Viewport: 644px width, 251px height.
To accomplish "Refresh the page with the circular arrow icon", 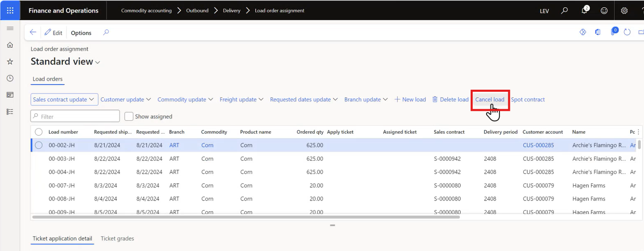I will tap(627, 32).
